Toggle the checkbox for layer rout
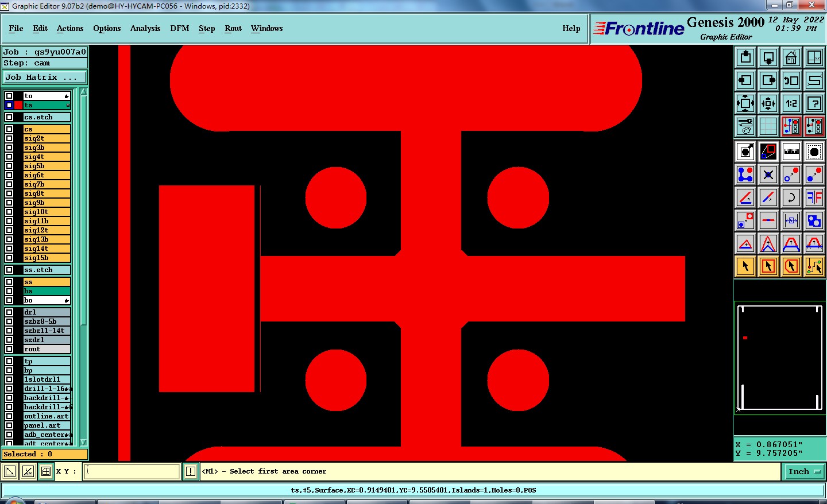 (x=9, y=349)
